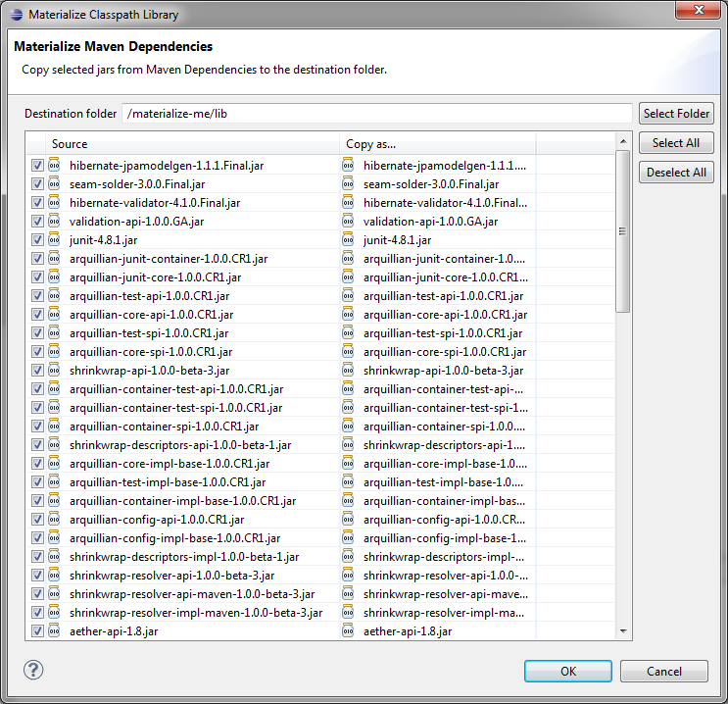The height and width of the screenshot is (704, 728).
Task: Click jar icon of aether-api-1.8.jar source row
Action: coord(54,630)
